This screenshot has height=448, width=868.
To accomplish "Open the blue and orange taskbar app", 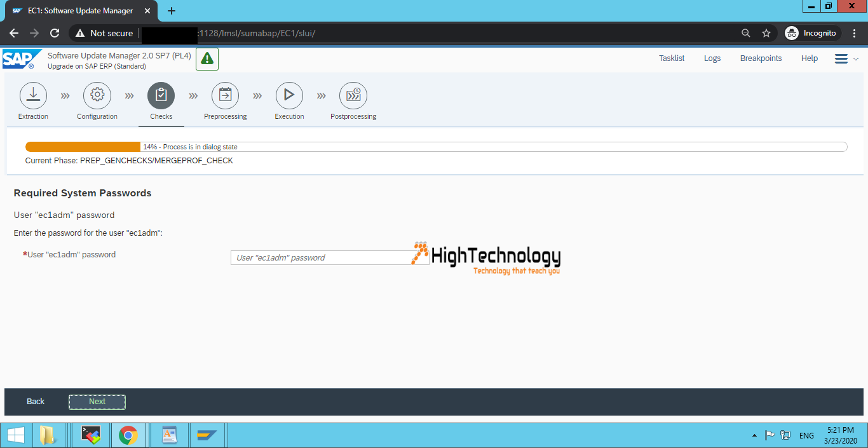I will (207, 435).
